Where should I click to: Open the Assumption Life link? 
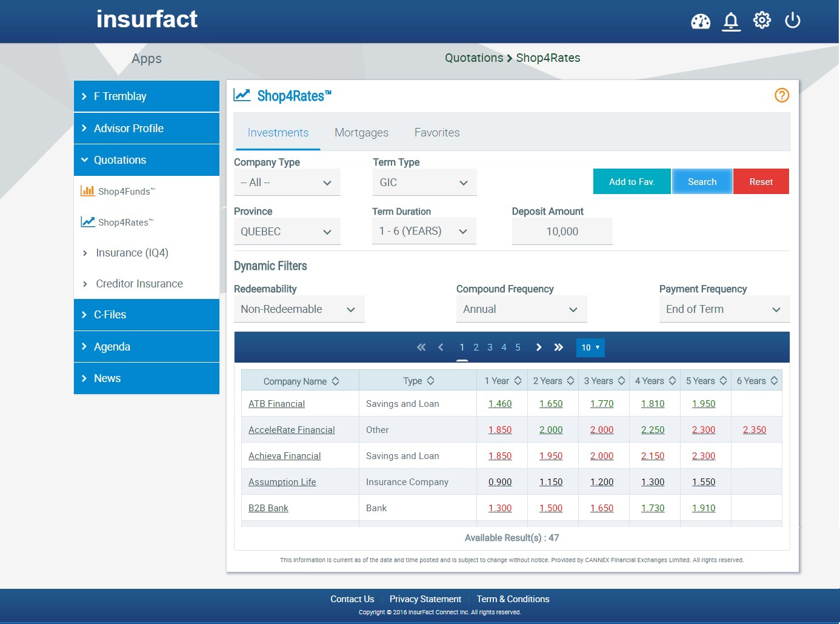click(x=282, y=482)
